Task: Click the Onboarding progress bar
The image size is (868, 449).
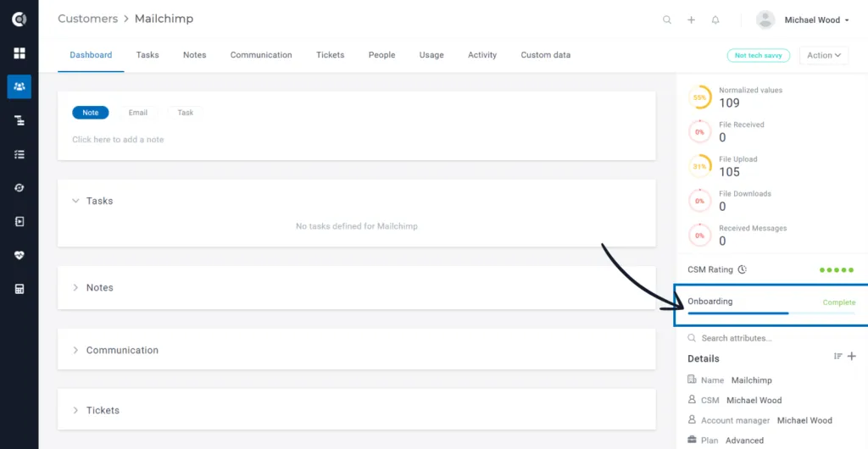Action: (x=771, y=313)
